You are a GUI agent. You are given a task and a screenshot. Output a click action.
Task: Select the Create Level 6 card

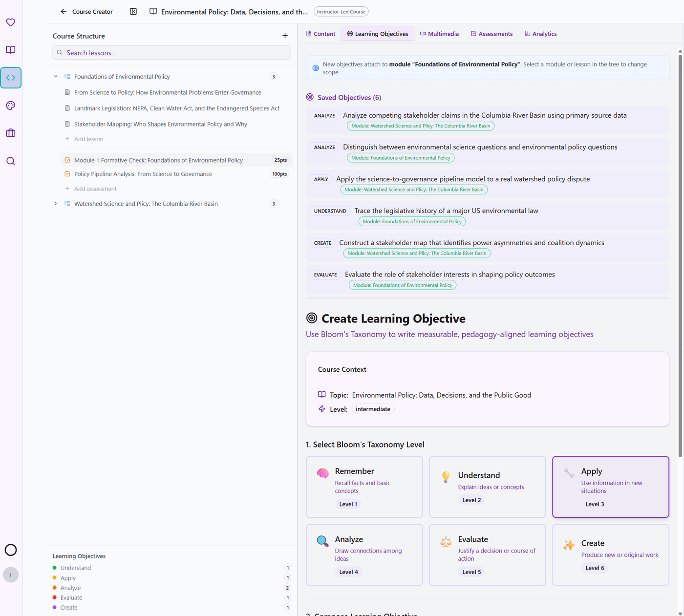click(611, 555)
